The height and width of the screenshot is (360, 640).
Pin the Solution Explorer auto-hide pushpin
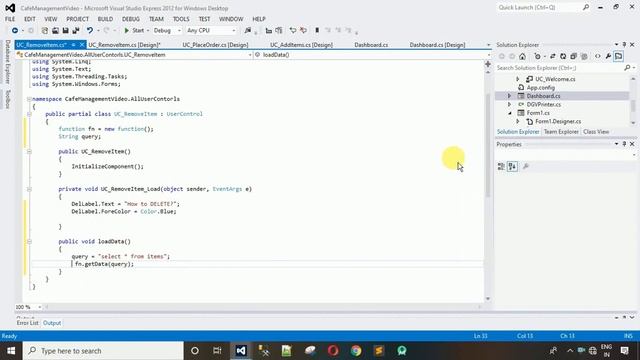click(624, 44)
